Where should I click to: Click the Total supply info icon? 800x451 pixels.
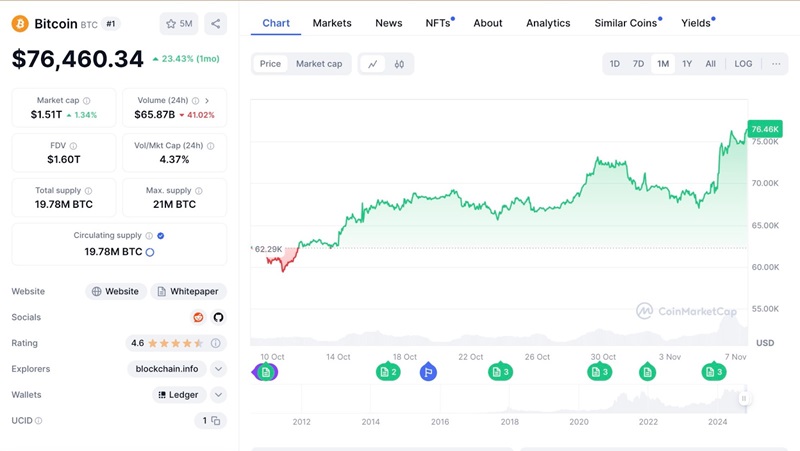click(x=88, y=190)
